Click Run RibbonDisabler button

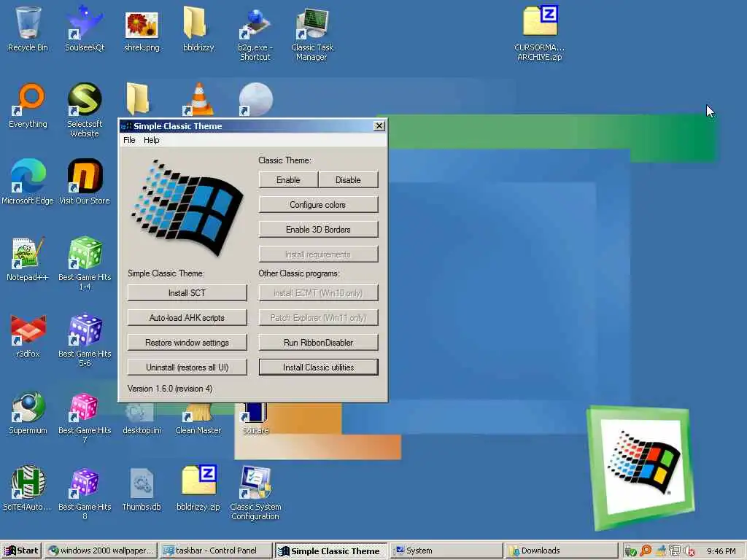[x=318, y=343]
